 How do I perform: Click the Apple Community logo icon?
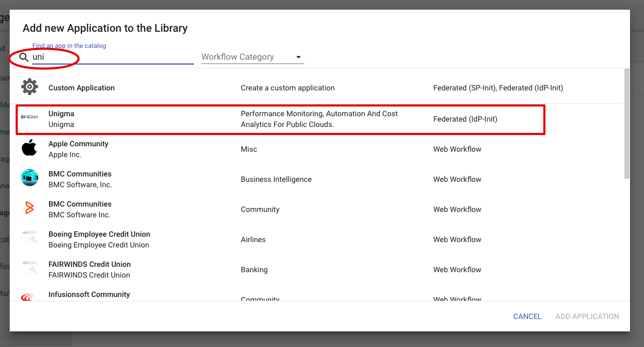29,147
